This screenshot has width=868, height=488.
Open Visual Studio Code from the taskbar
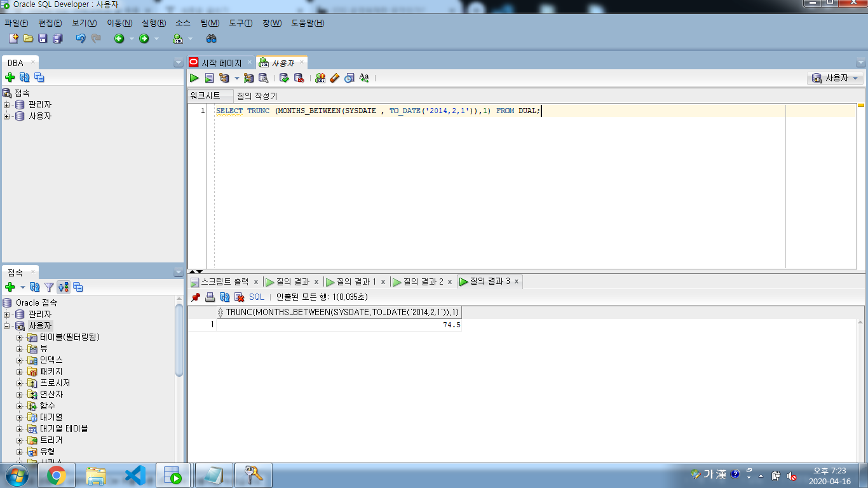coord(135,475)
